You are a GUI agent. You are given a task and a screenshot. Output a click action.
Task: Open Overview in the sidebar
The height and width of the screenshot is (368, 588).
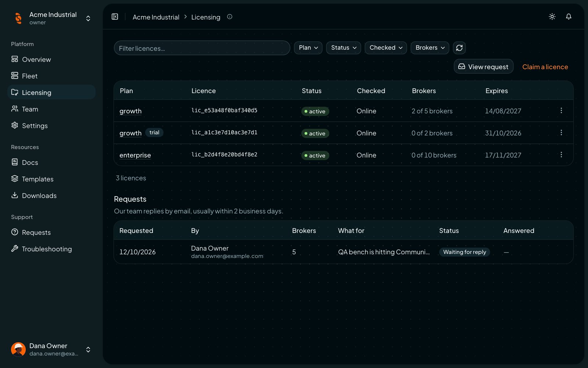[x=51, y=59]
